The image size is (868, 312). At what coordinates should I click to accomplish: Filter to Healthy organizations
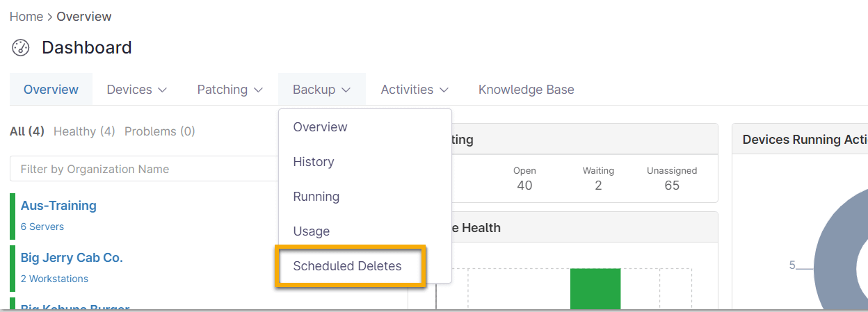[84, 131]
